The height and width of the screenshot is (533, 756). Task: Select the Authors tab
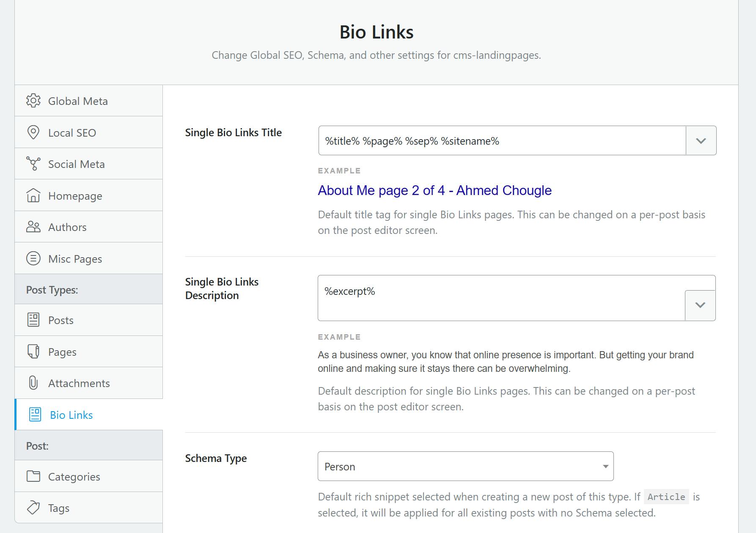(x=89, y=227)
